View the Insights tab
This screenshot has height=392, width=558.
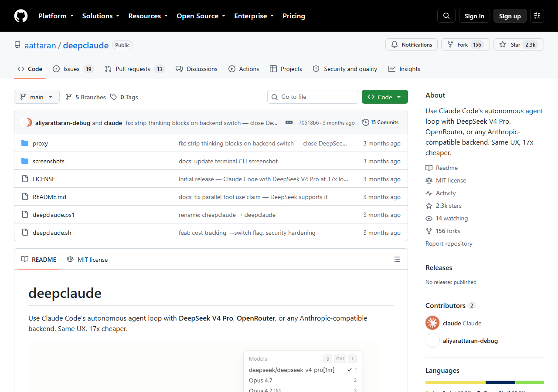tap(404, 69)
